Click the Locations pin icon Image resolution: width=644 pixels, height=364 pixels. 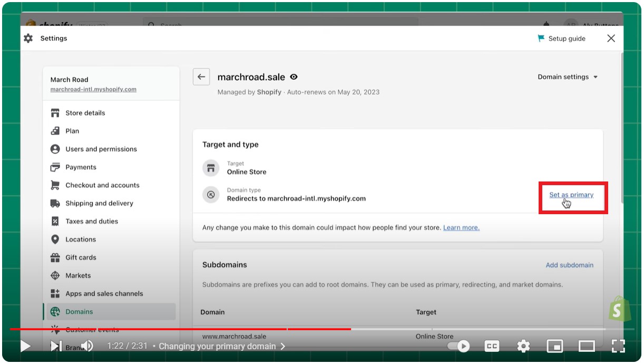[55, 240]
